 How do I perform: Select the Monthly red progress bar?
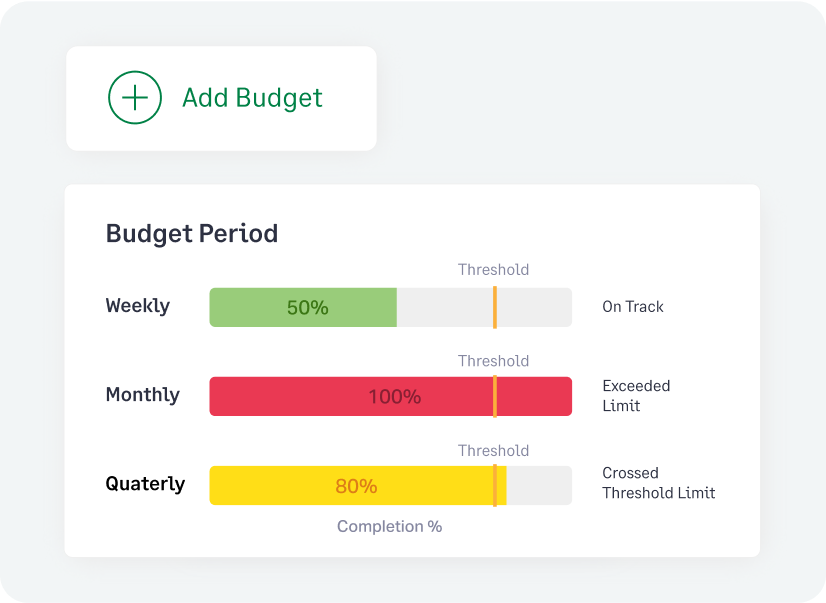point(390,396)
